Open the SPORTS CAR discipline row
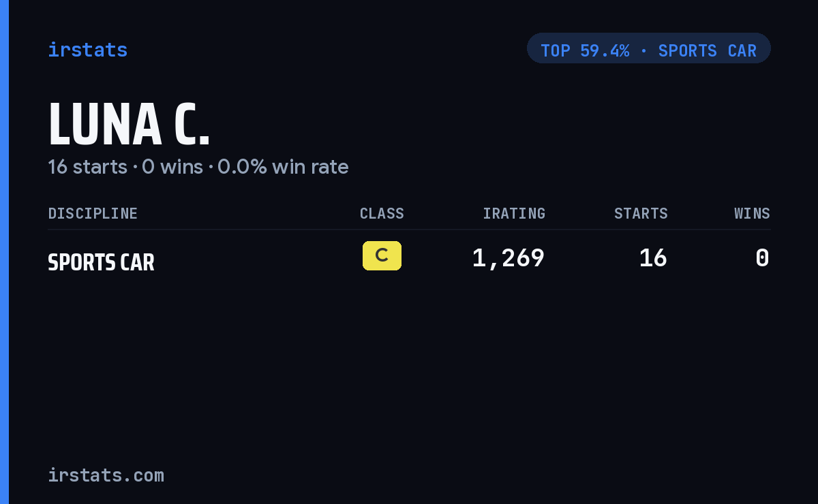The image size is (818, 504). coord(409,259)
